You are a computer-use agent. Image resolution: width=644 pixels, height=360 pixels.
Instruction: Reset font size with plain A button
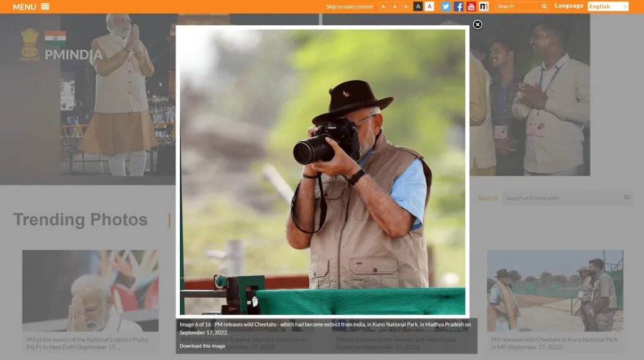click(395, 6)
